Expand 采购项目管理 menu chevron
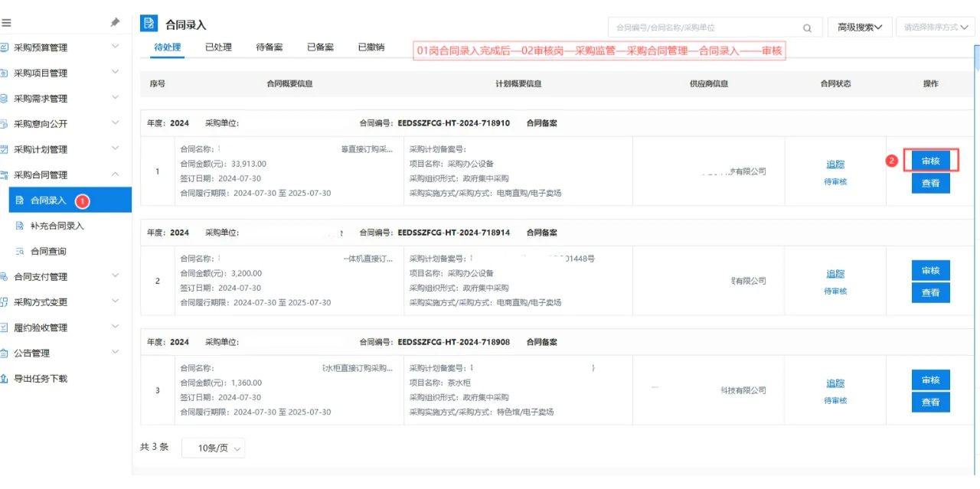The width and height of the screenshot is (980, 489). point(116,72)
